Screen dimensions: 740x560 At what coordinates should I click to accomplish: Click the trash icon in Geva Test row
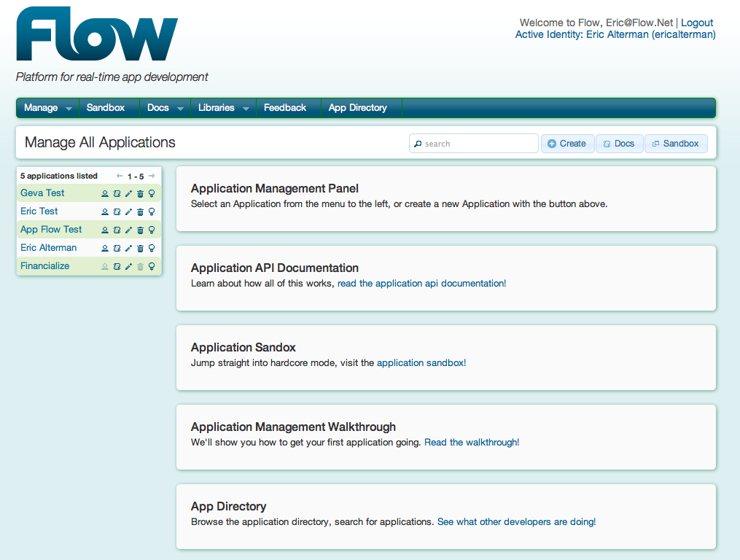[x=140, y=193]
